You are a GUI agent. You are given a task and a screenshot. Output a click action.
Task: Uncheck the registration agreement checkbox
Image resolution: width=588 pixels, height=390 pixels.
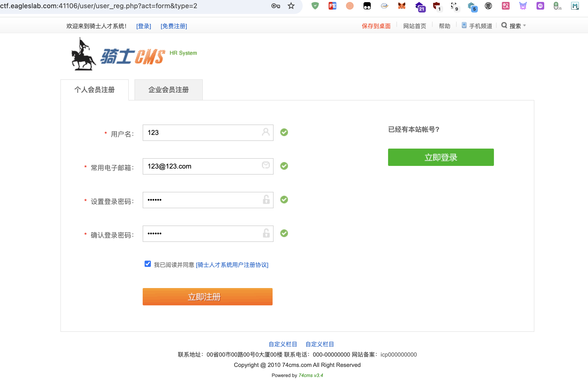pos(147,264)
